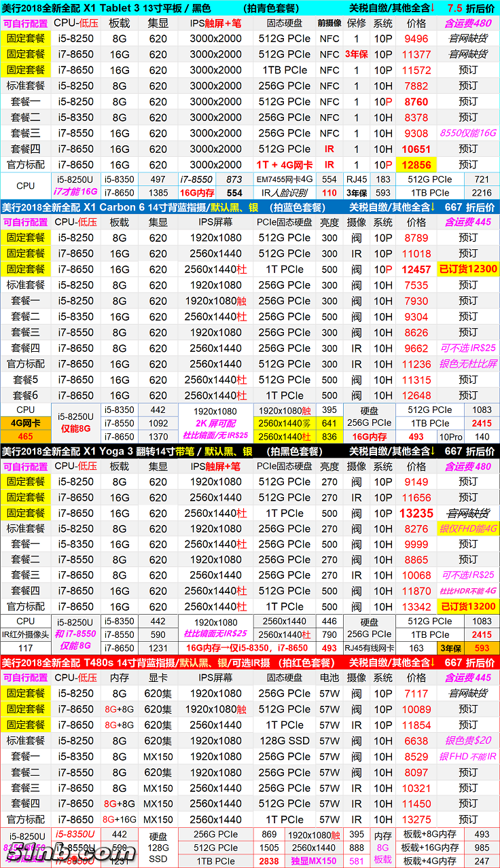Select the upgrade price 247

pyautogui.click(x=482, y=861)
